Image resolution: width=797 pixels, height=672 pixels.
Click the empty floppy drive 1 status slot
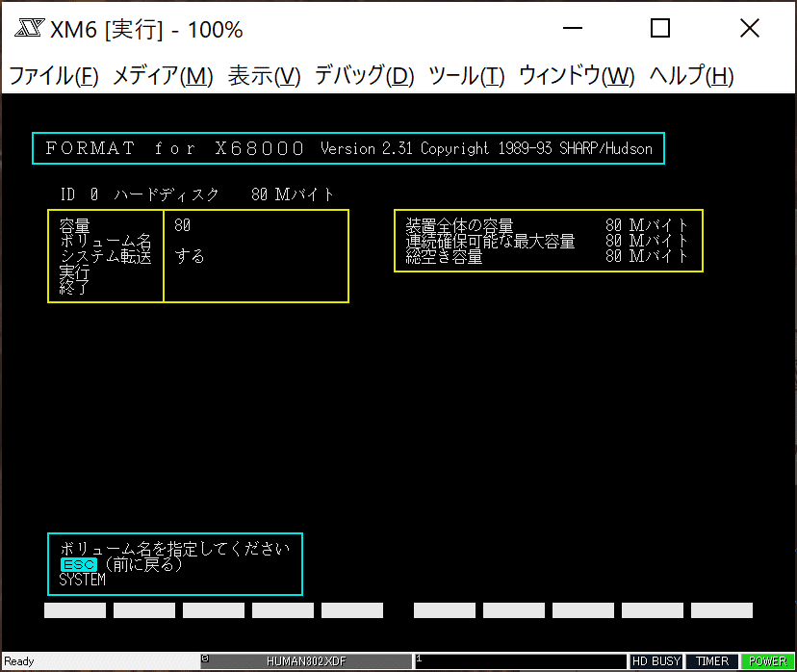521,661
